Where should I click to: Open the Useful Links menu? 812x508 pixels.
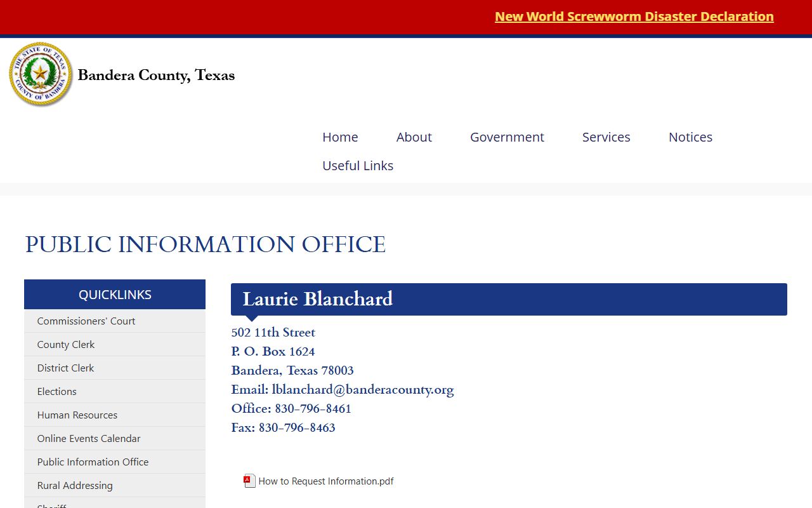358,166
